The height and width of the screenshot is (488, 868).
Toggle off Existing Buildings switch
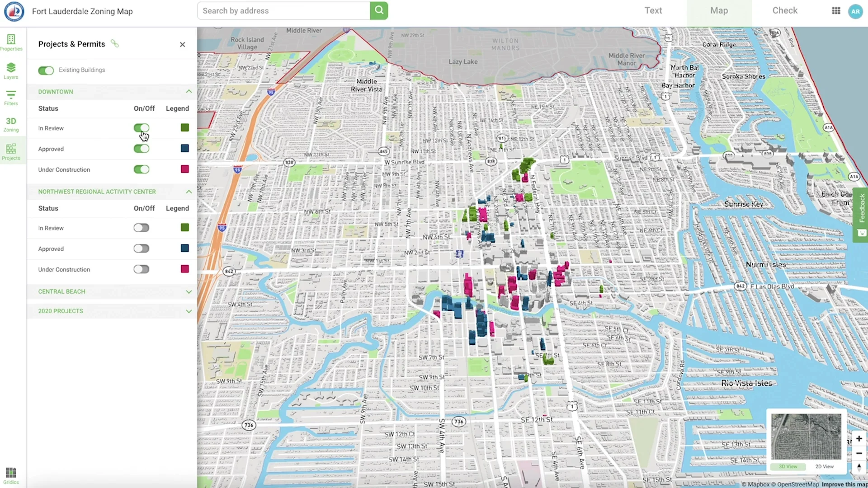pyautogui.click(x=46, y=70)
